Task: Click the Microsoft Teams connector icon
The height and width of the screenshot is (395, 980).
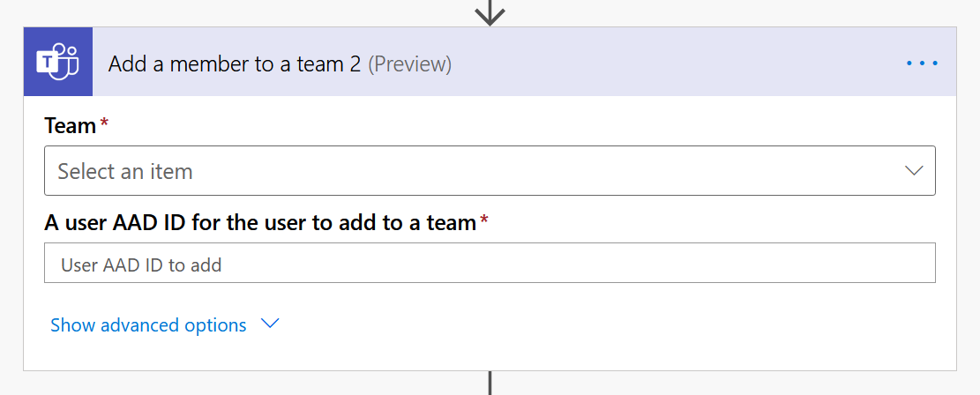Action: point(58,63)
